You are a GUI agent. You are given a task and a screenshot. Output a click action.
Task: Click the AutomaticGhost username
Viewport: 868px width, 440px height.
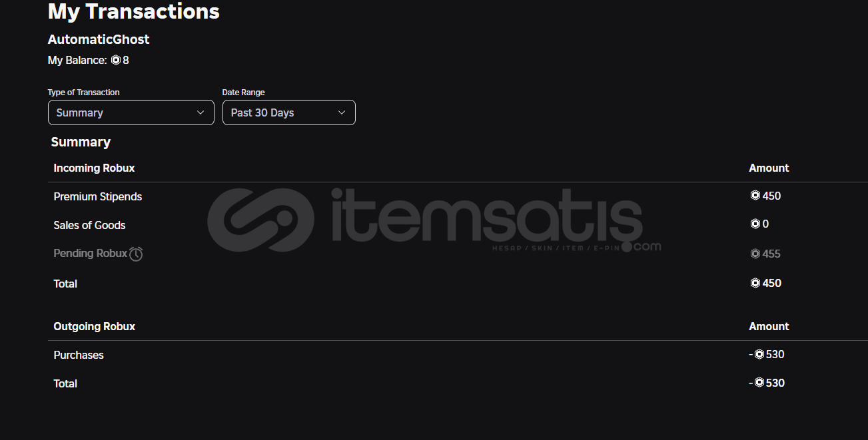[99, 39]
